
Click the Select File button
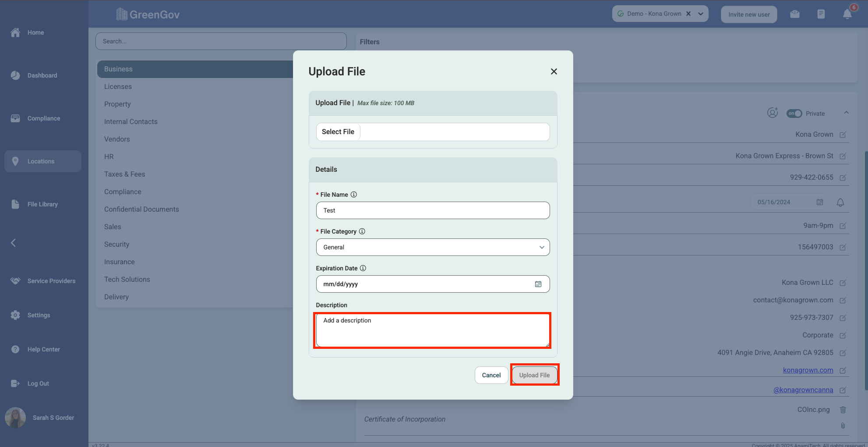tap(338, 132)
